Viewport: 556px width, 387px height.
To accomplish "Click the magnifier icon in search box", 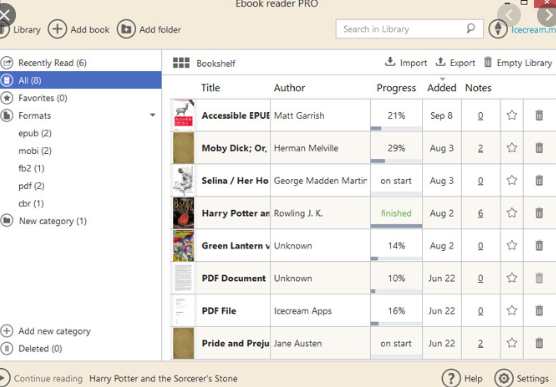I will pyautogui.click(x=471, y=28).
